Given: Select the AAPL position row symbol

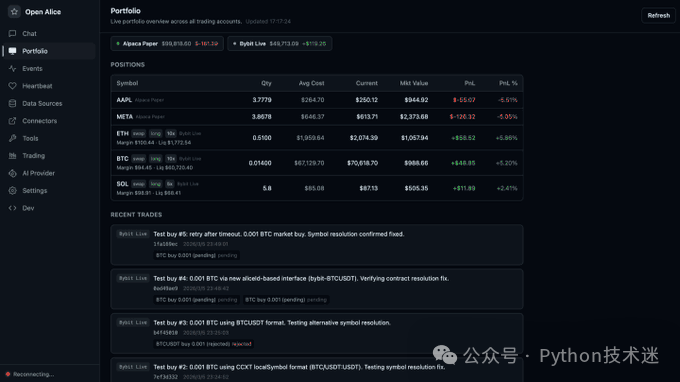Looking at the screenshot, I should pos(124,100).
